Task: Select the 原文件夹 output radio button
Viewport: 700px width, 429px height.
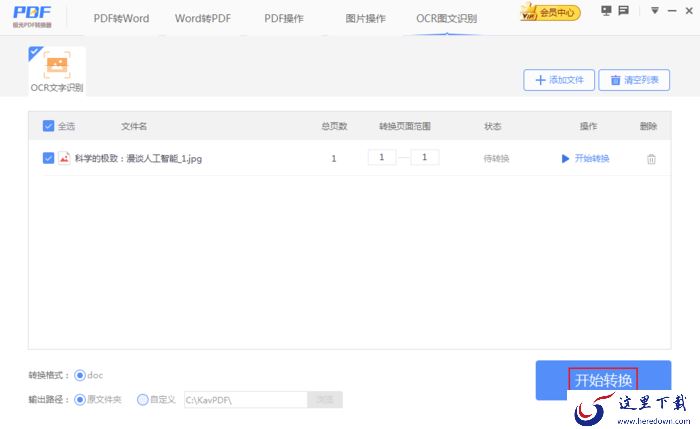Action: 80,400
